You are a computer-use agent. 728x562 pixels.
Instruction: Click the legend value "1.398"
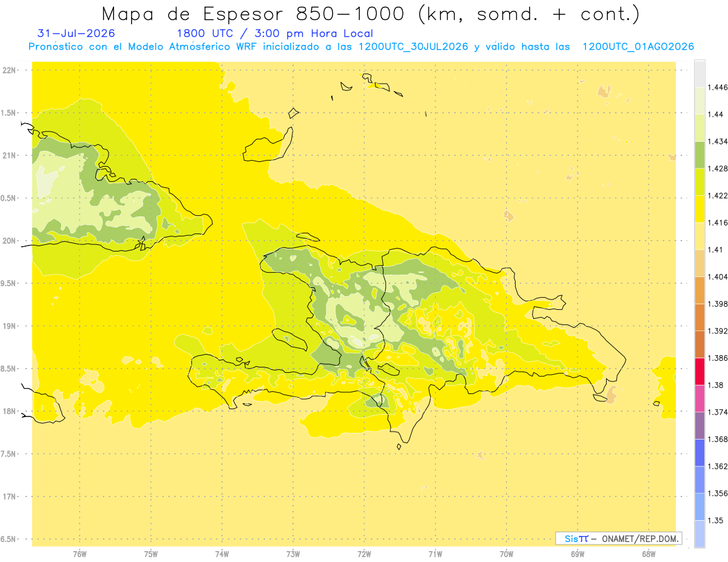point(718,304)
